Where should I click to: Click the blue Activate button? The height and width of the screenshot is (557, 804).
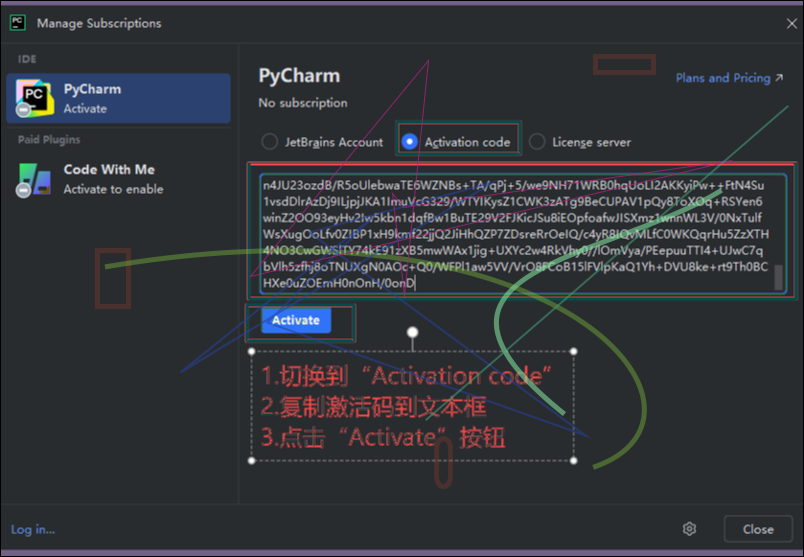(x=296, y=320)
